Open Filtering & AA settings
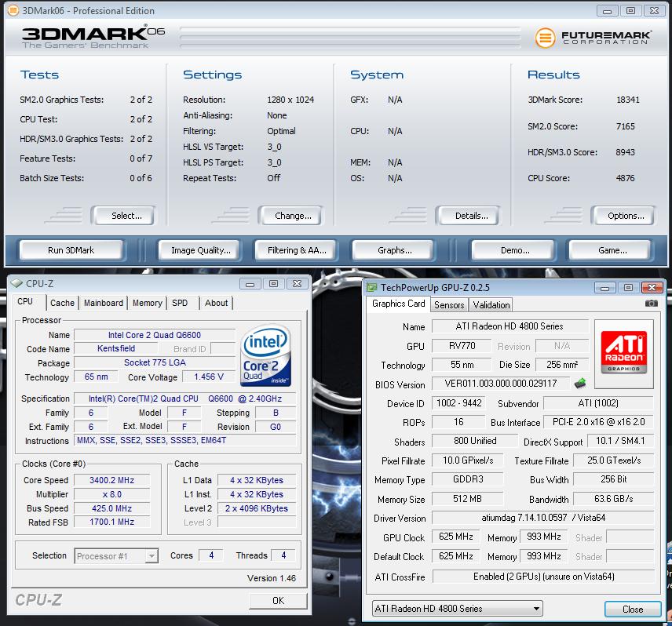 (x=297, y=250)
